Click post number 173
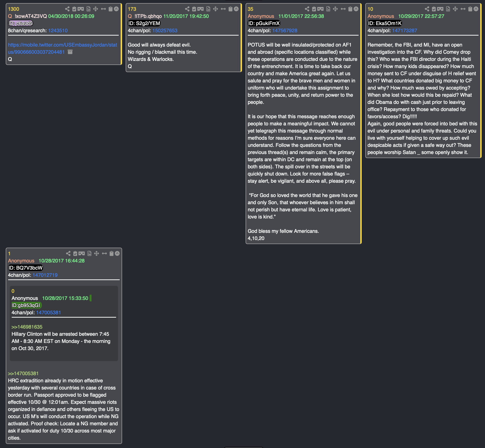 (x=132, y=9)
